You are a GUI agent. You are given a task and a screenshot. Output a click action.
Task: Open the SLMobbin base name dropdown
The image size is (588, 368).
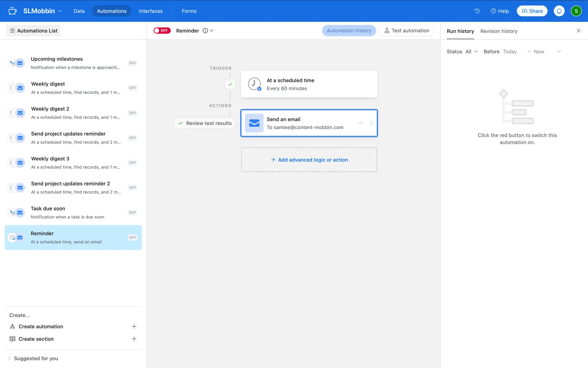pos(43,11)
